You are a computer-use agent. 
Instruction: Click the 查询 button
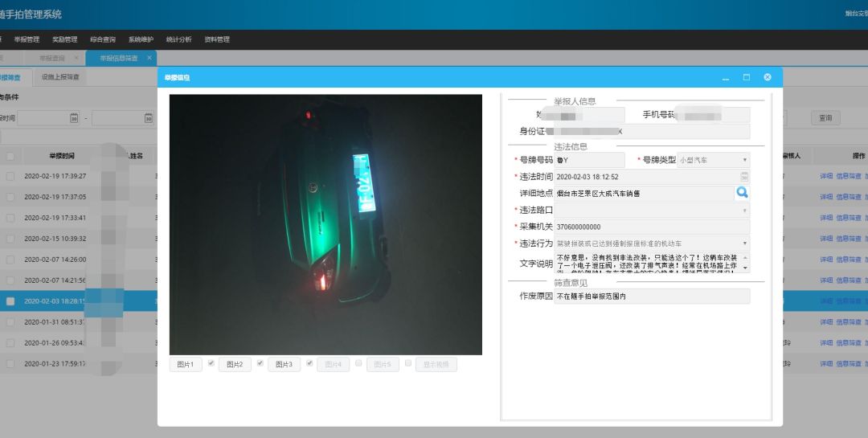[x=825, y=118]
